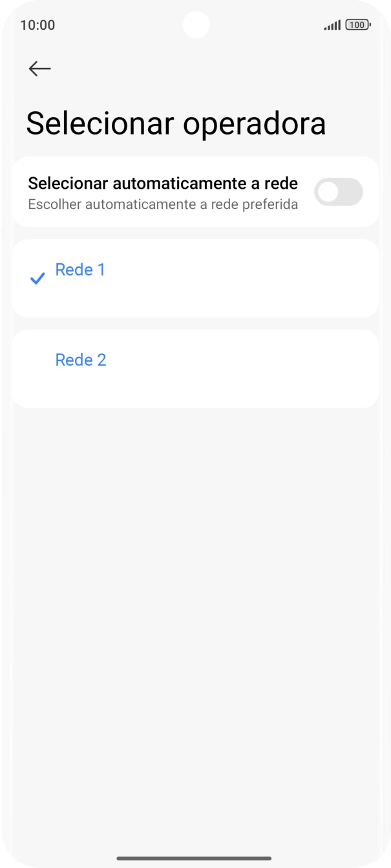391x868 pixels.
Task: Enable the automatic network selection switch
Action: point(338,192)
